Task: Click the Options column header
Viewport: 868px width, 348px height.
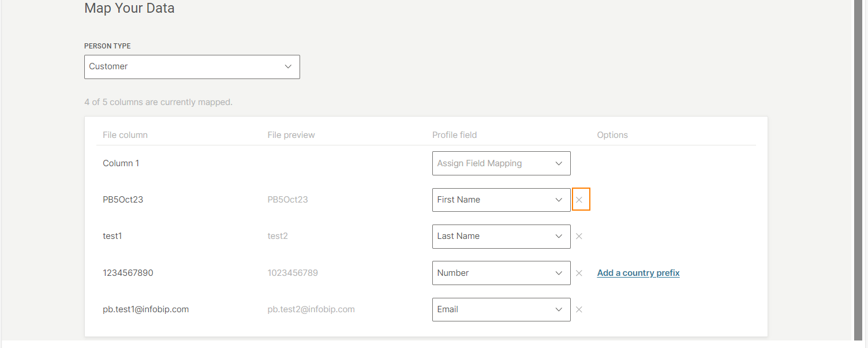Action: point(612,135)
